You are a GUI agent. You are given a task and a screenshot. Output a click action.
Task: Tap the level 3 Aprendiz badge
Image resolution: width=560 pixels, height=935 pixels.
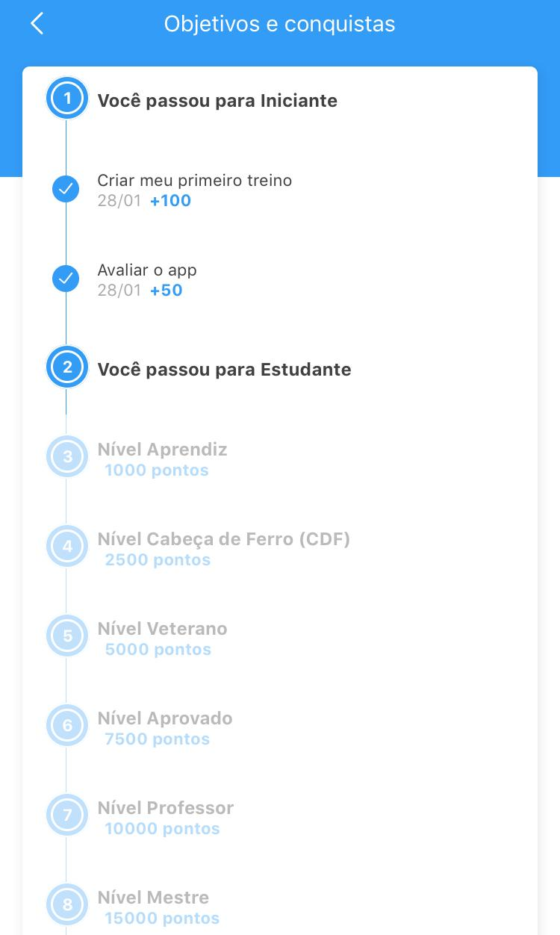click(x=67, y=456)
